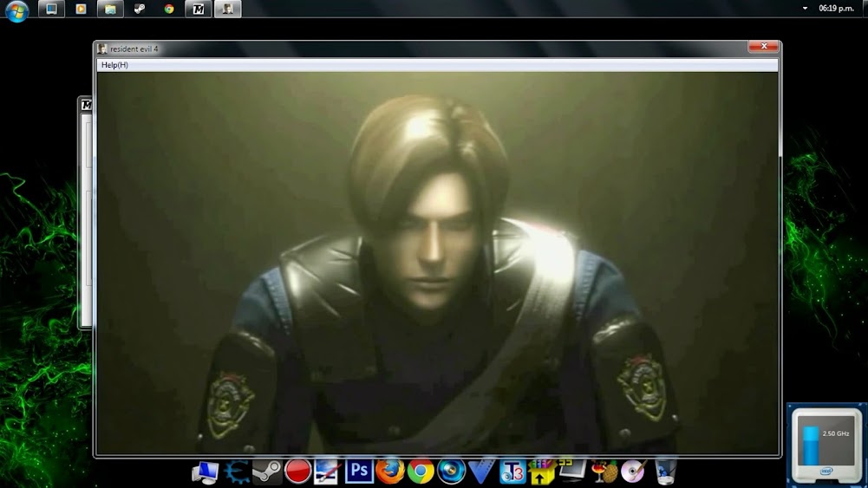Open the T3 app dock icon
Screen dimensions: 868x488
point(512,472)
